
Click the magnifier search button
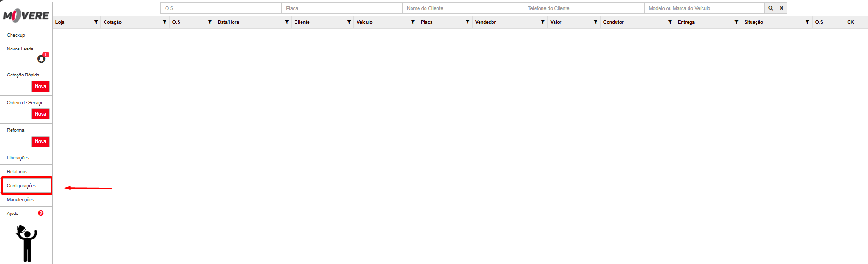pos(770,8)
